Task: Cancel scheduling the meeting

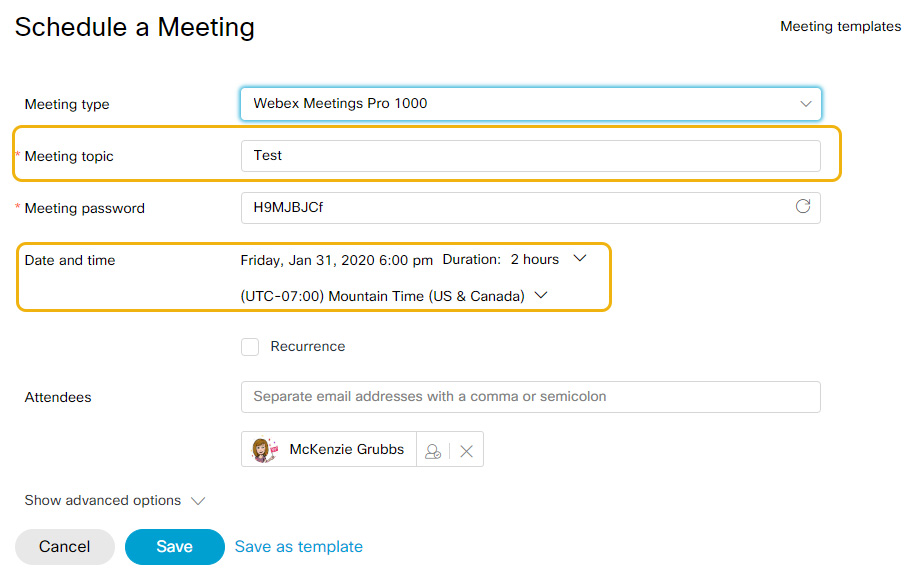Action: click(x=64, y=547)
